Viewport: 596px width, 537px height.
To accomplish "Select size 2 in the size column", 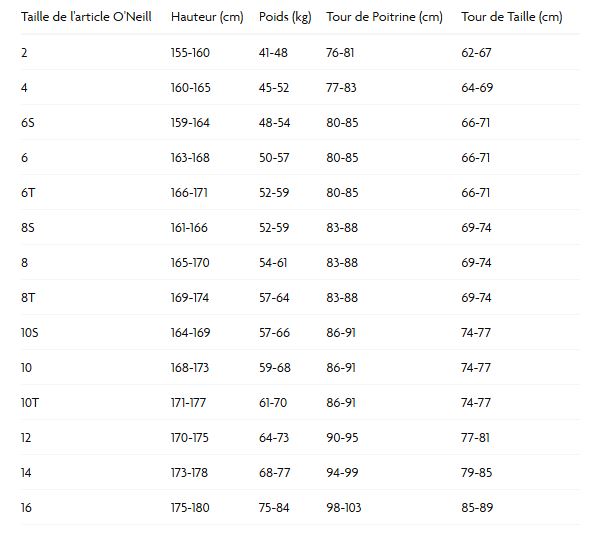I will (x=24, y=53).
